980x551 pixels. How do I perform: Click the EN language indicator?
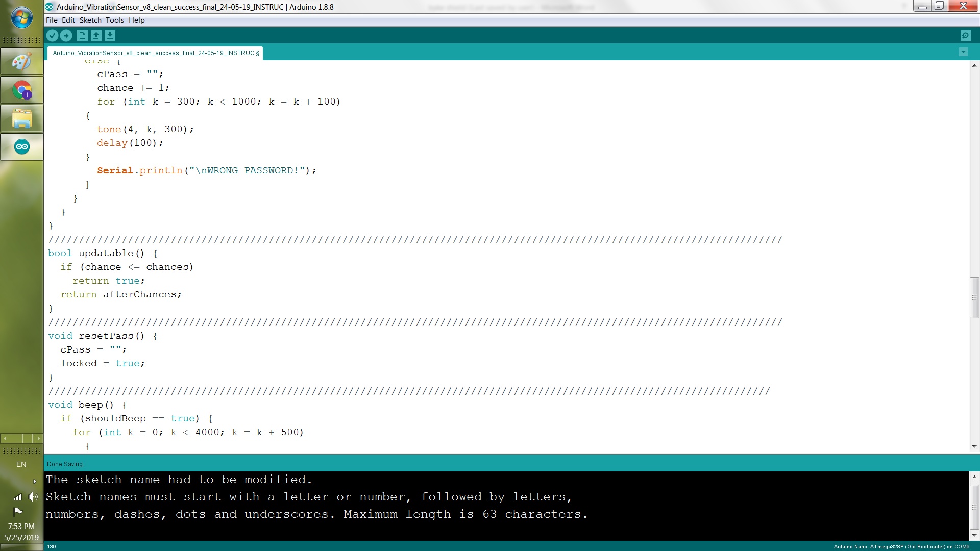tap(21, 464)
